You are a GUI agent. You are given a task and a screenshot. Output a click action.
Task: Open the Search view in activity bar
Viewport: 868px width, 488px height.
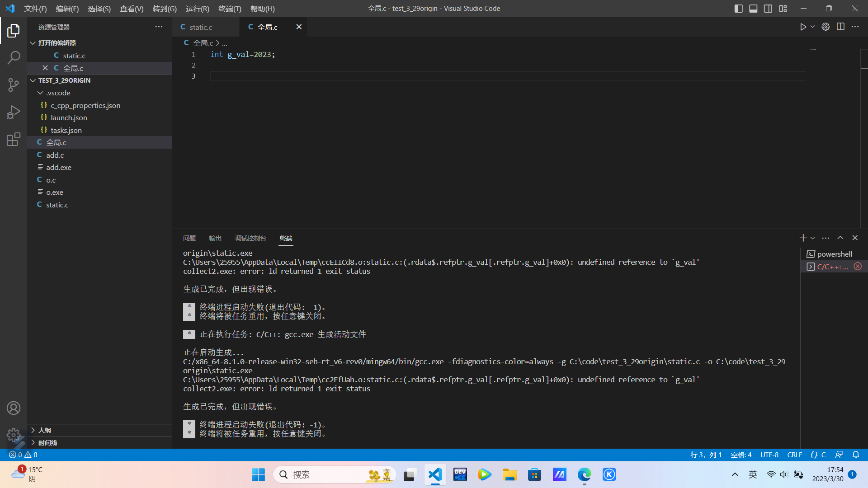14,57
